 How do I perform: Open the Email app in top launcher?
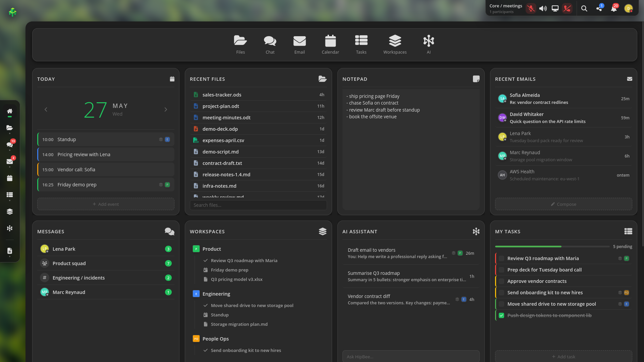click(300, 45)
